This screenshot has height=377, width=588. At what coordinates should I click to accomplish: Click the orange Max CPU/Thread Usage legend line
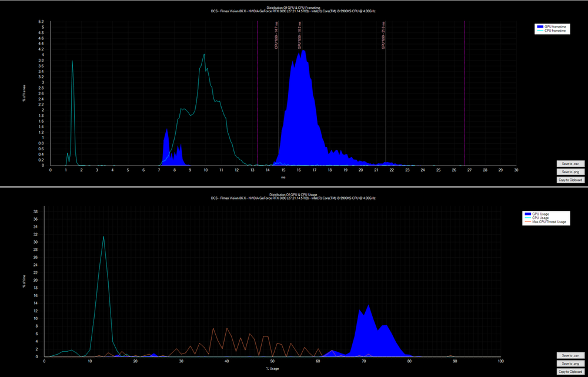[527, 222]
